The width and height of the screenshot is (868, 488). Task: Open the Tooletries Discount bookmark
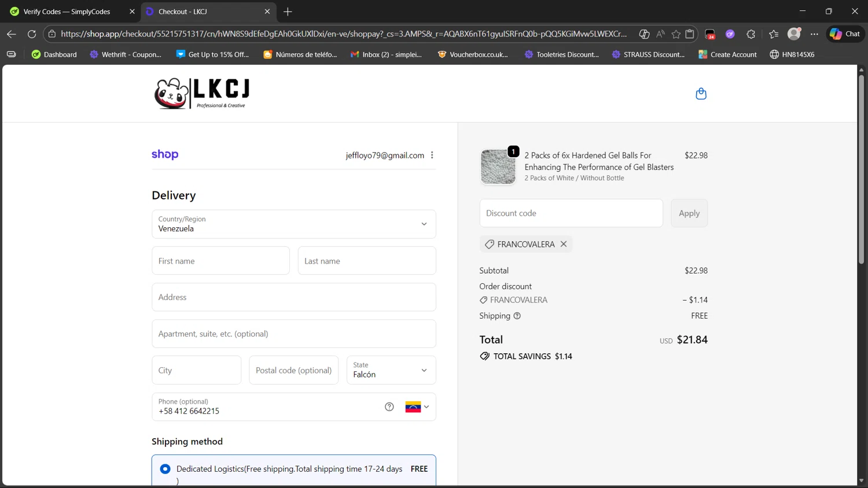pyautogui.click(x=561, y=54)
